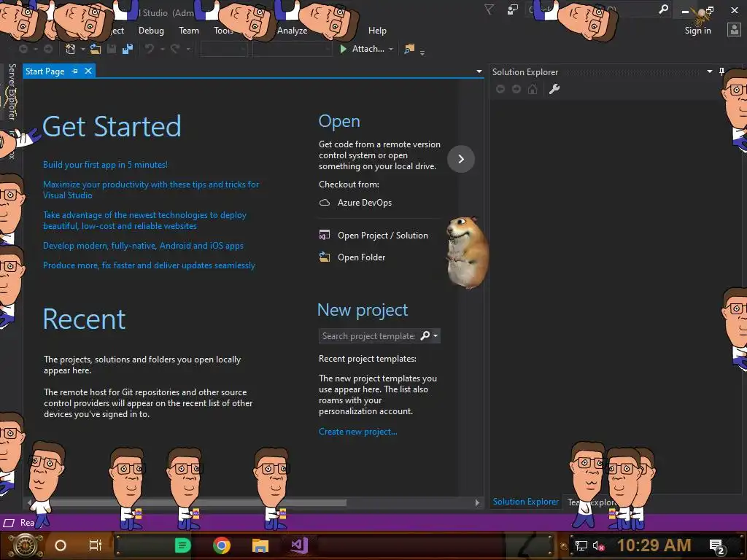This screenshot has height=560, width=747.
Task: Expand the Undo history dropdown arrow
Action: point(162,49)
